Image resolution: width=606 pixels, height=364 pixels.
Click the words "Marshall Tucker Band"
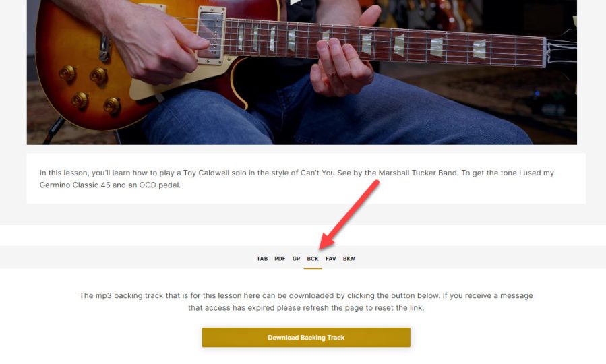(418, 173)
